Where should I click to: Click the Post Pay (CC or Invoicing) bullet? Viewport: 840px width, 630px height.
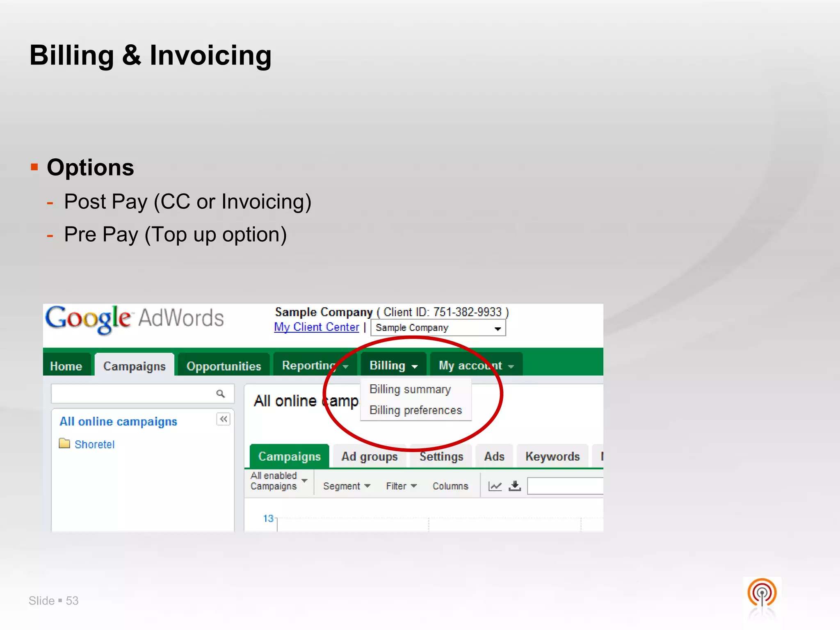click(187, 202)
